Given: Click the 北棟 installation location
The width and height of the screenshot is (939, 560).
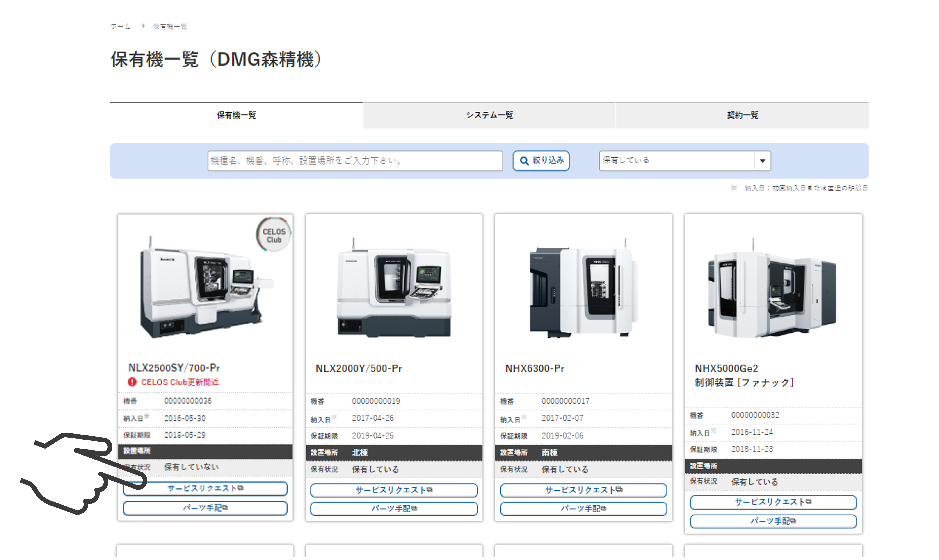Looking at the screenshot, I should click(x=360, y=453).
